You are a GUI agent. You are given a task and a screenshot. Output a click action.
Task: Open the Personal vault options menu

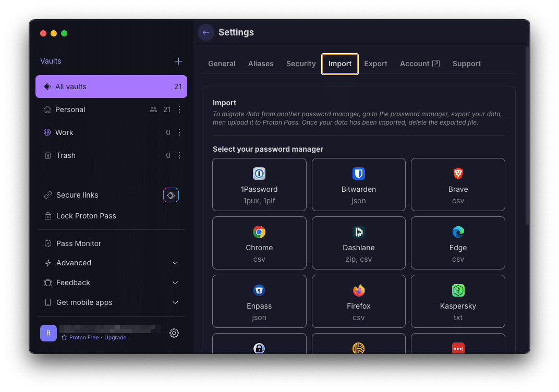(x=179, y=109)
